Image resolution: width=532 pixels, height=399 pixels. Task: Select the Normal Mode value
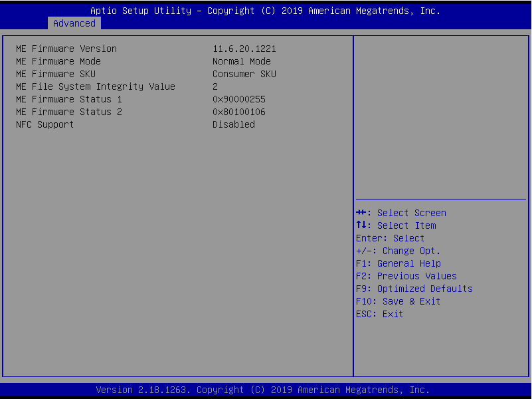click(x=242, y=61)
